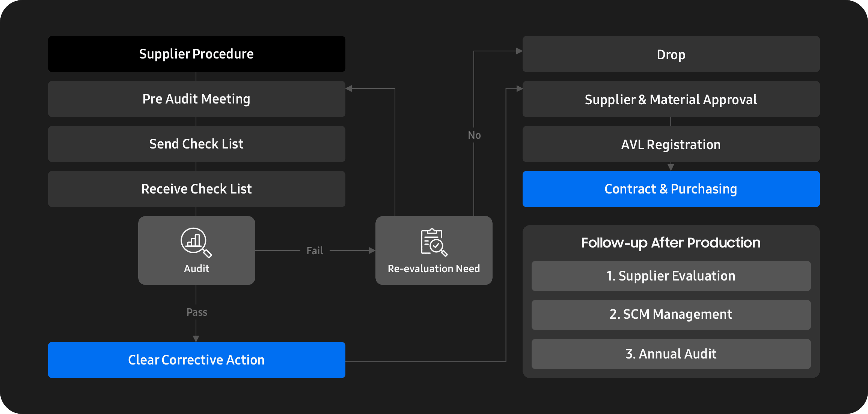Click the Follow-up After Production heading

[671, 243]
